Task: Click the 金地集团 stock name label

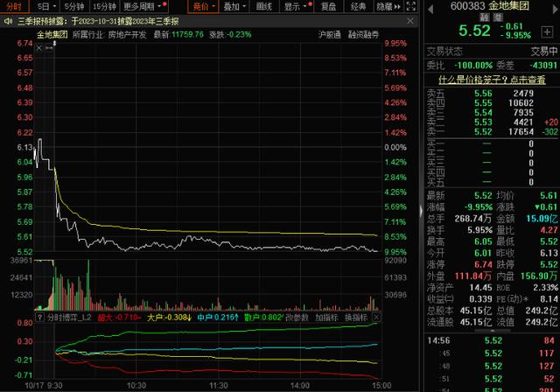Action: coord(52,35)
